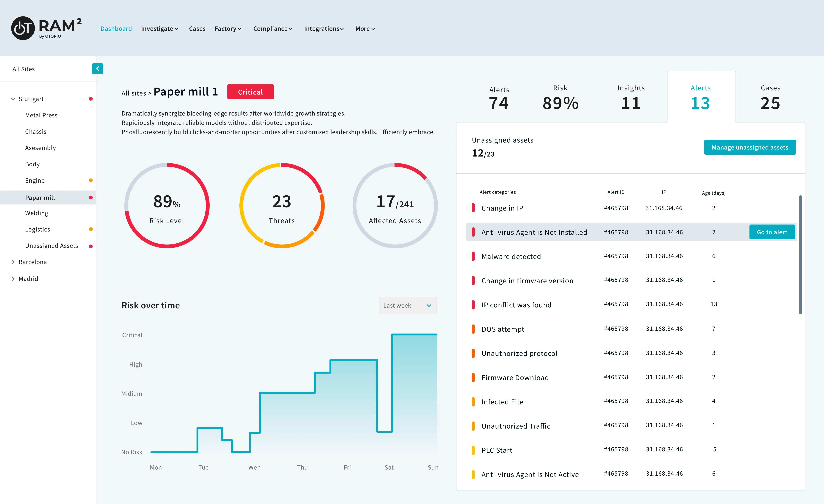Select Engine in the sidebar

point(35,181)
